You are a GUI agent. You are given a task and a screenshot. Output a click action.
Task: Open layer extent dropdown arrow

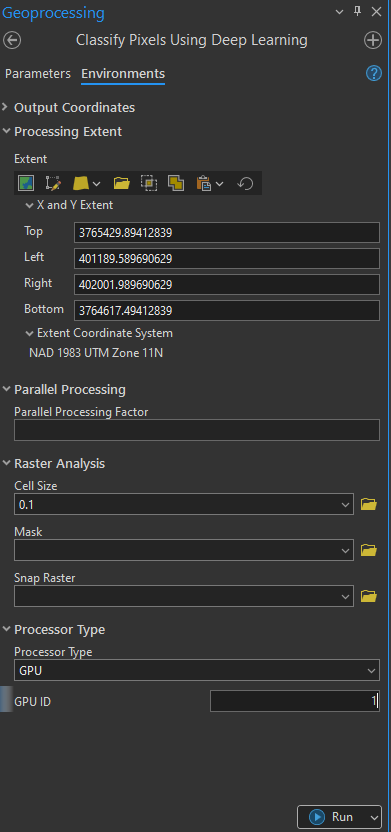(97, 184)
